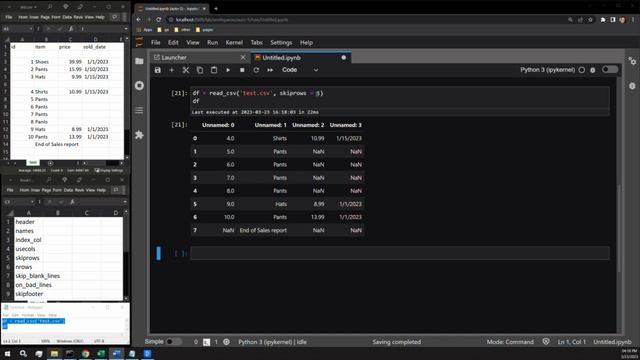This screenshot has width=640, height=360.
Task: Open the File menu in JupyterLab
Action: pyautogui.click(x=156, y=42)
